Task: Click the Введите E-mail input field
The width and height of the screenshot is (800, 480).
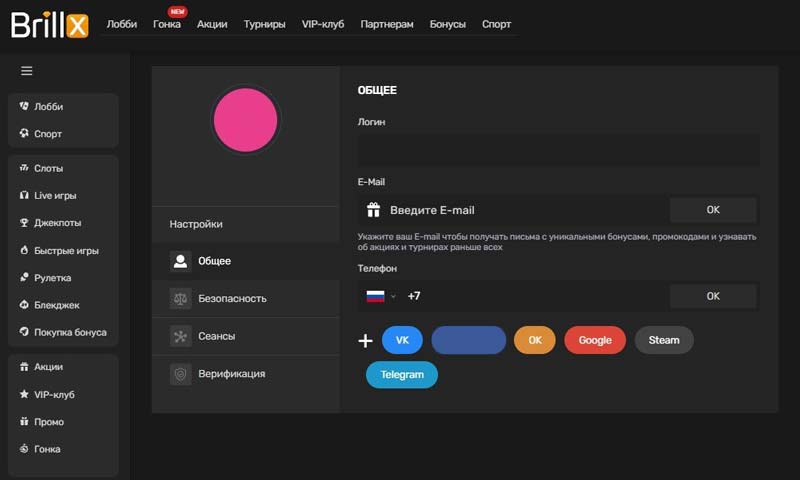Action: click(520, 210)
